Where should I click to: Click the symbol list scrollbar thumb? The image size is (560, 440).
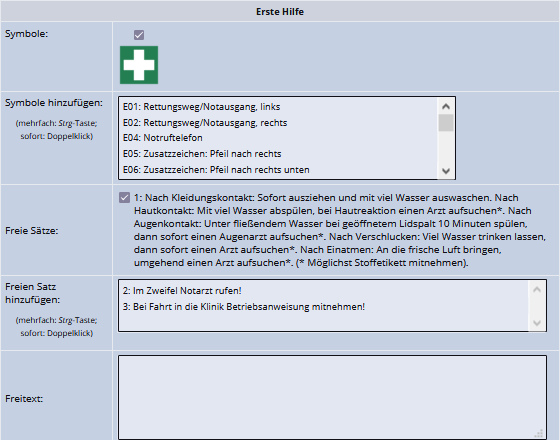coord(446,123)
